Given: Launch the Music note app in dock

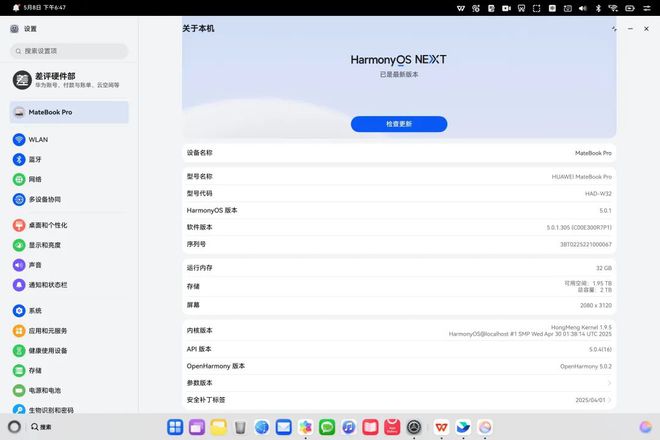Looking at the screenshot, I should coord(349,427).
